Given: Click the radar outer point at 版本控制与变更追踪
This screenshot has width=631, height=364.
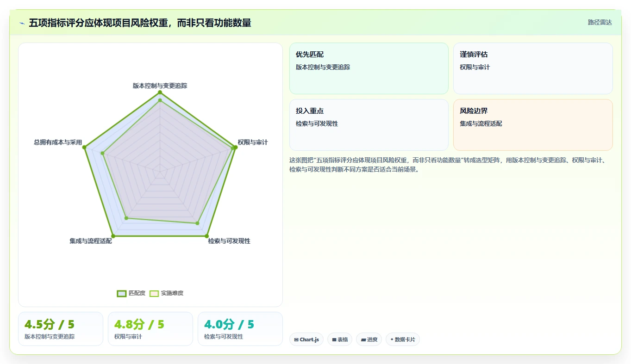Looking at the screenshot, I should tap(160, 93).
